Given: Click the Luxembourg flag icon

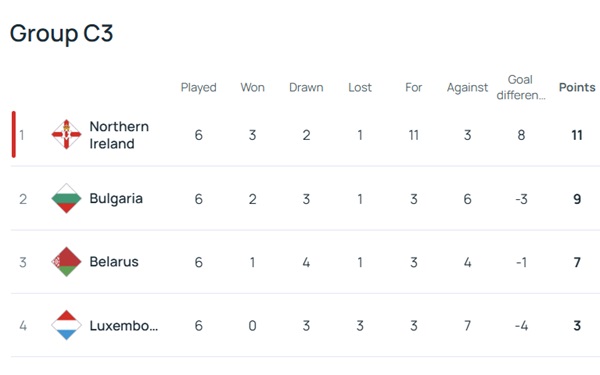Looking at the screenshot, I should pos(66,325).
